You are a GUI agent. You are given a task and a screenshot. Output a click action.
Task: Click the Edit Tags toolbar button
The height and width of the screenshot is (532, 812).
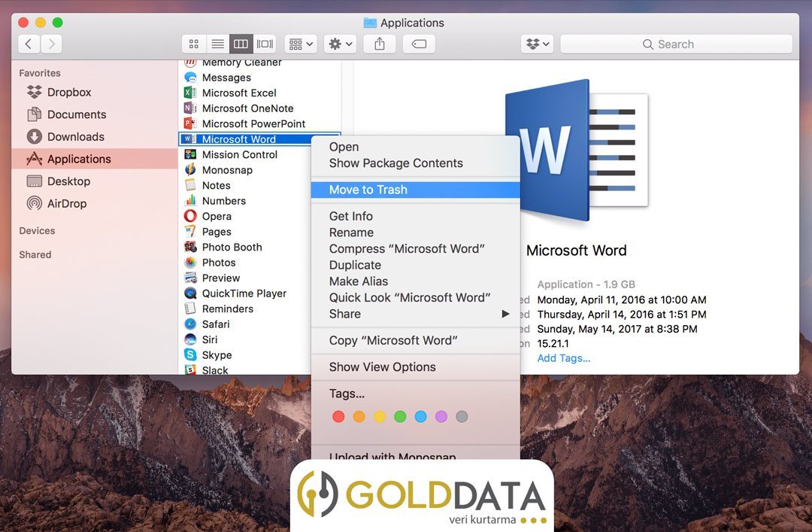point(419,44)
